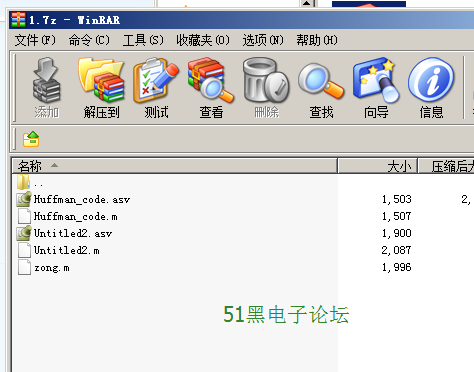
Task: Sort by Size (大小) column header
Action: point(378,166)
